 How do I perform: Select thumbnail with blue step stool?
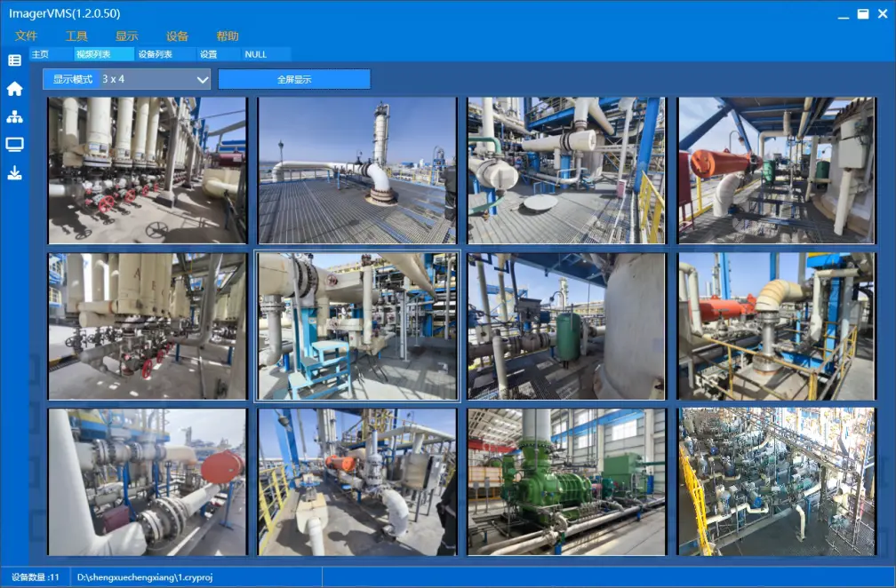(x=356, y=327)
